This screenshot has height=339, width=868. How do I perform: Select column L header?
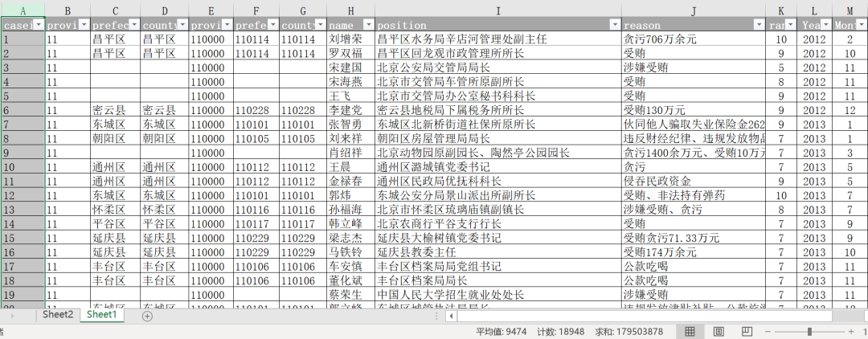coord(814,10)
